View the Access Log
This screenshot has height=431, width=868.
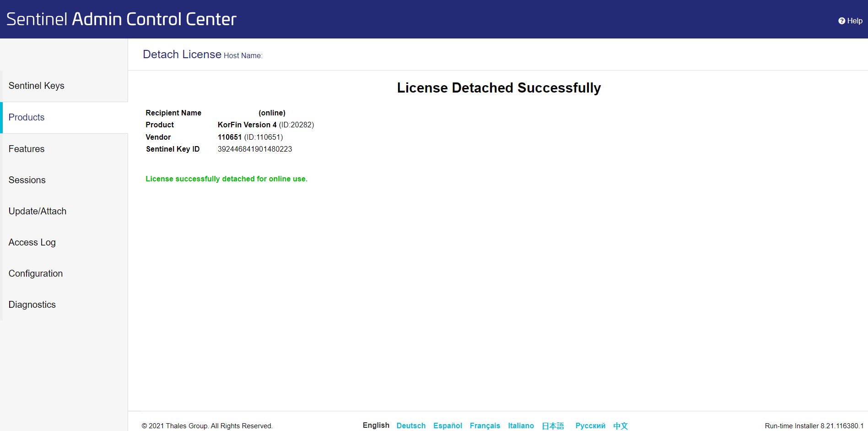click(x=32, y=242)
